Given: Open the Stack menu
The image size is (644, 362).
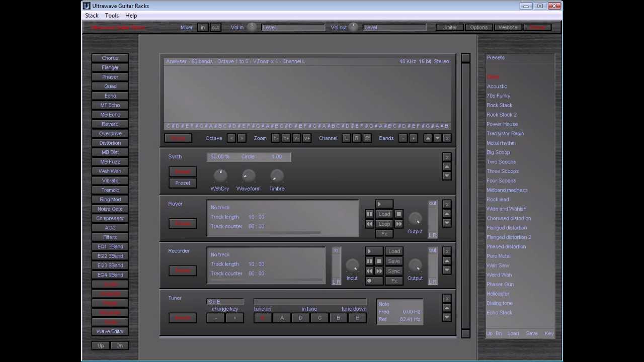Looking at the screenshot, I should (x=92, y=16).
